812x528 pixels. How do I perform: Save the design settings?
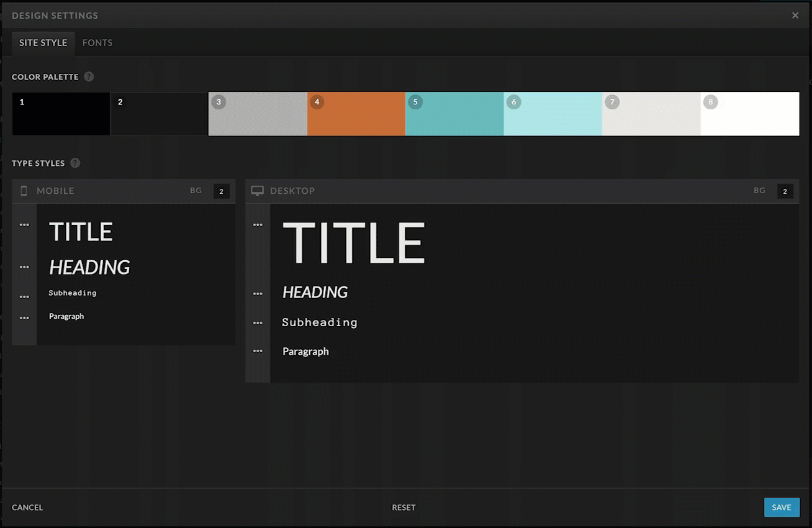[781, 508]
